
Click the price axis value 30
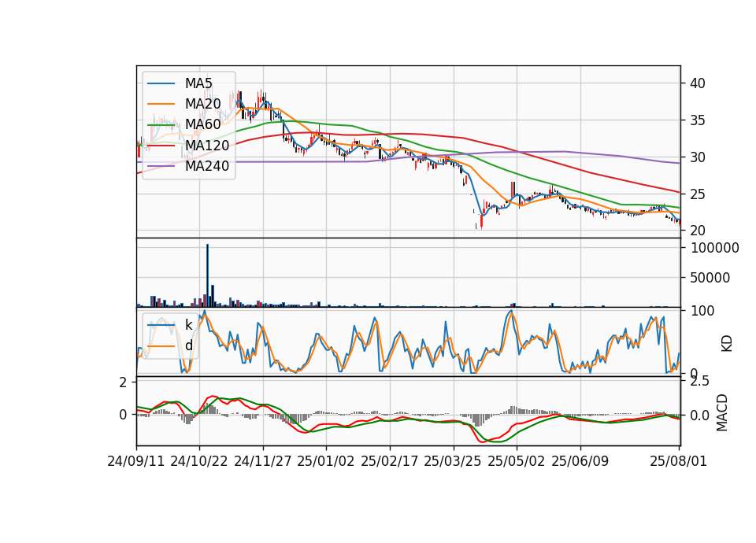(698, 157)
